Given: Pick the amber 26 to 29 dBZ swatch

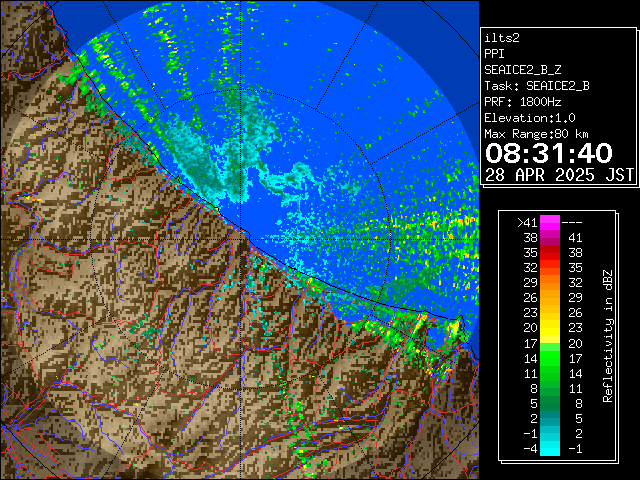Looking at the screenshot, I should (x=550, y=298).
